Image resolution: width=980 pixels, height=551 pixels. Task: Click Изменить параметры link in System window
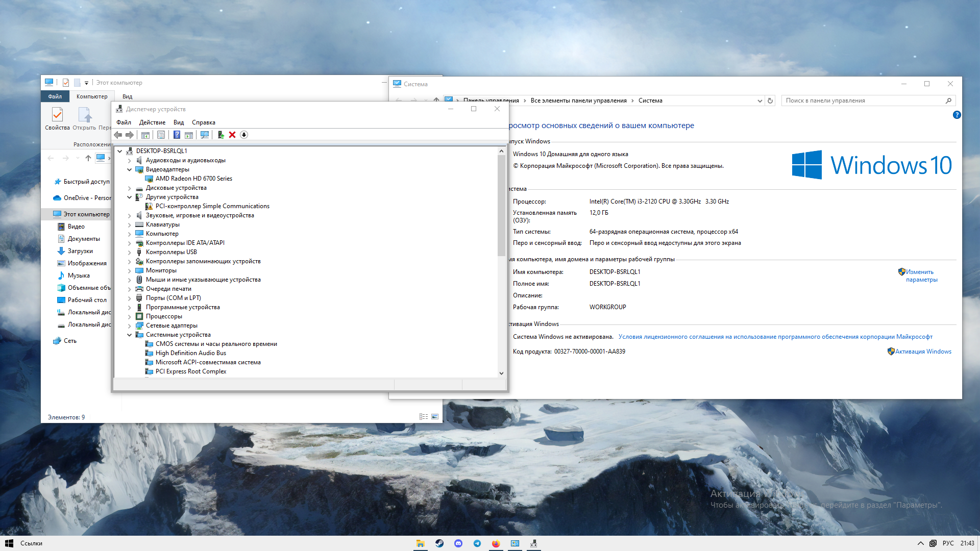922,275
